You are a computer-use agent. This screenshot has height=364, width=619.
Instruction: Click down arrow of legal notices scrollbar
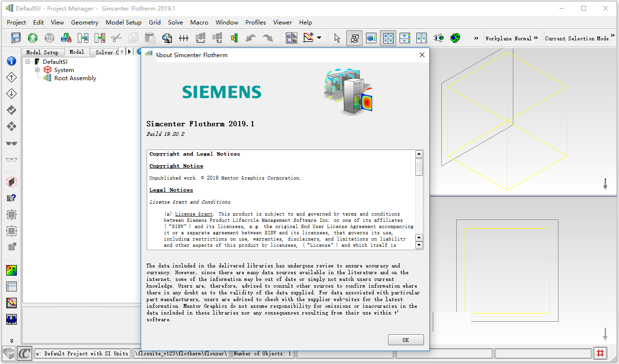click(419, 245)
